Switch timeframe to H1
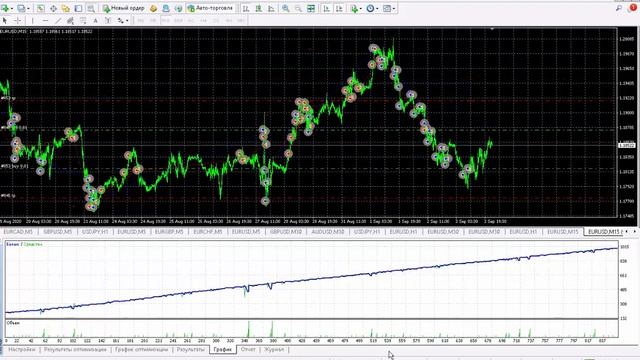The width and height of the screenshot is (640, 360). 191,20
